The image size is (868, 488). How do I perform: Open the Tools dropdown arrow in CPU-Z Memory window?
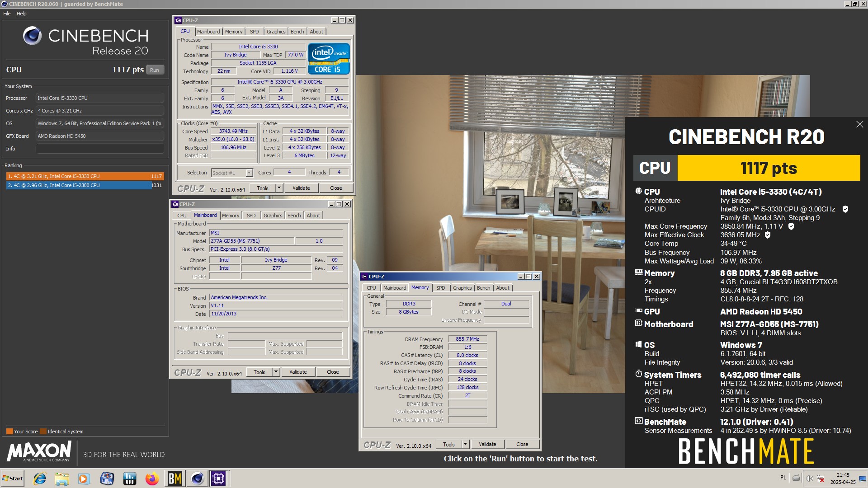pos(465,444)
